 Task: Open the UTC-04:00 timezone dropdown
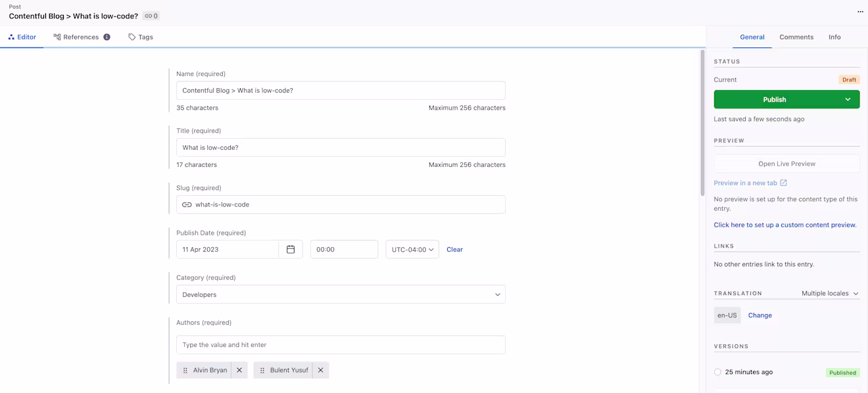[412, 249]
